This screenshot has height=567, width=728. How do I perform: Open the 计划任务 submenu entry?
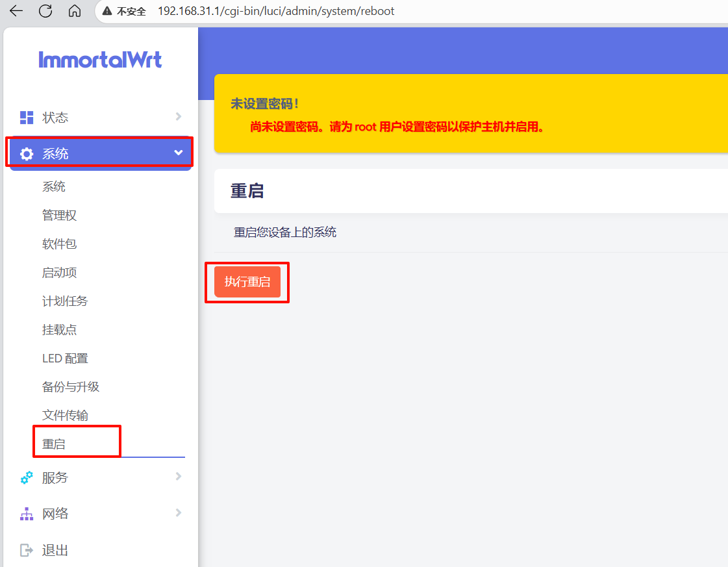coord(65,301)
